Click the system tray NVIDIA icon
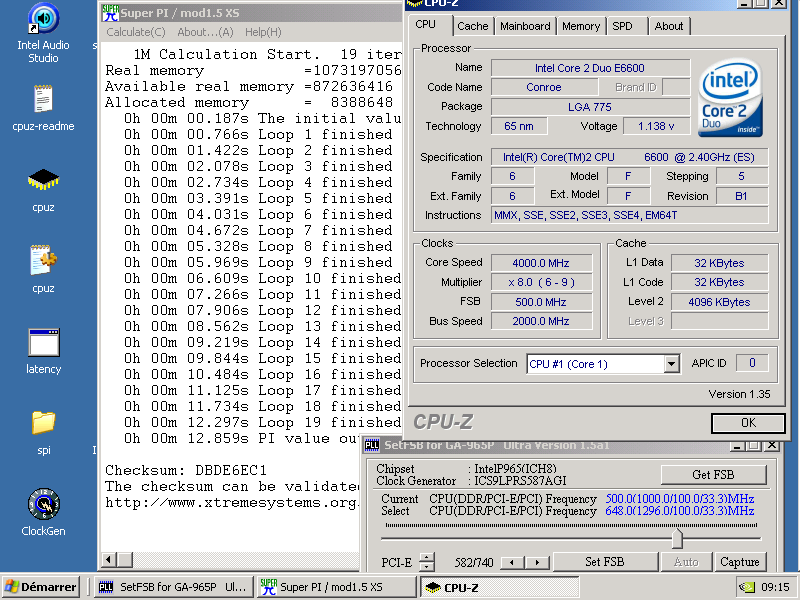 click(746, 587)
